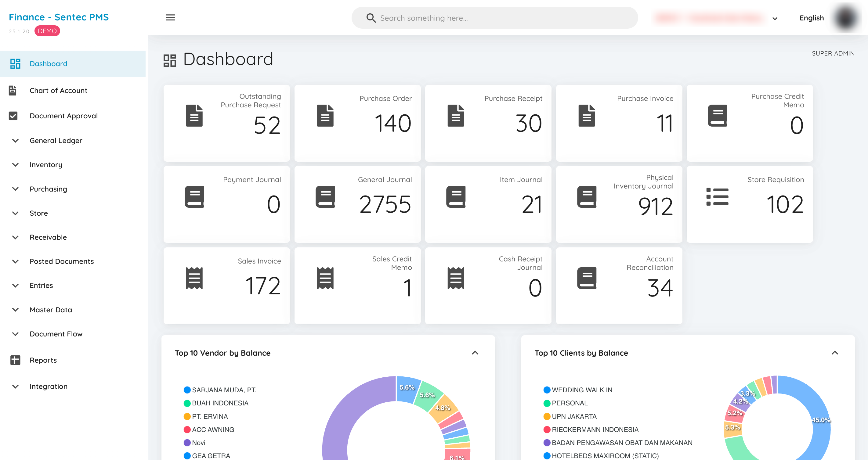
Task: Open the English language selector
Action: point(812,18)
